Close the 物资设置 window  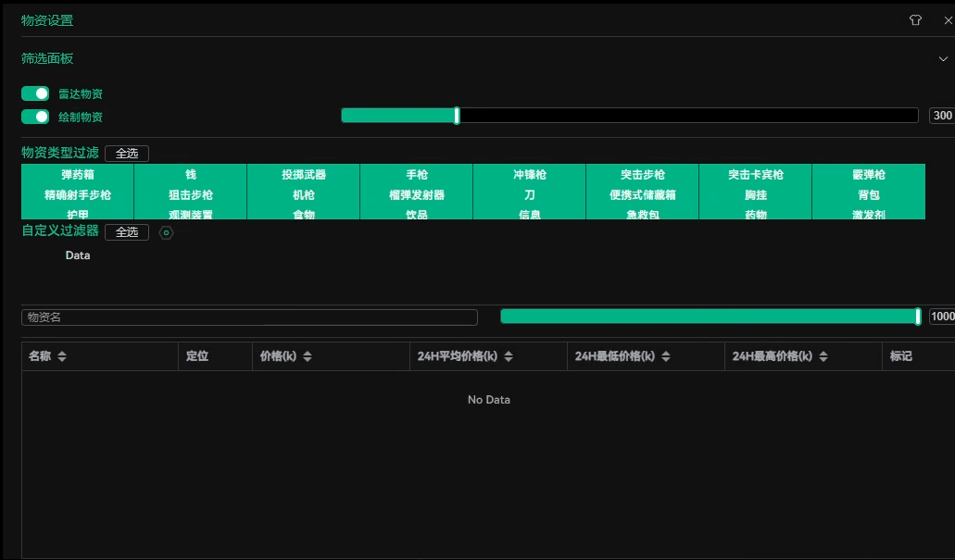point(948,20)
